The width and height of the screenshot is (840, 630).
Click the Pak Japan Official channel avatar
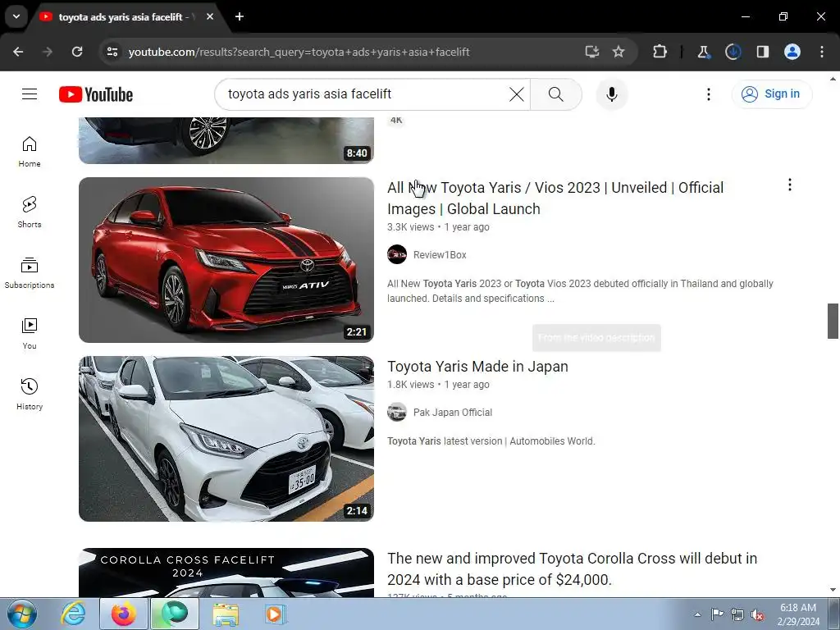pos(397,412)
